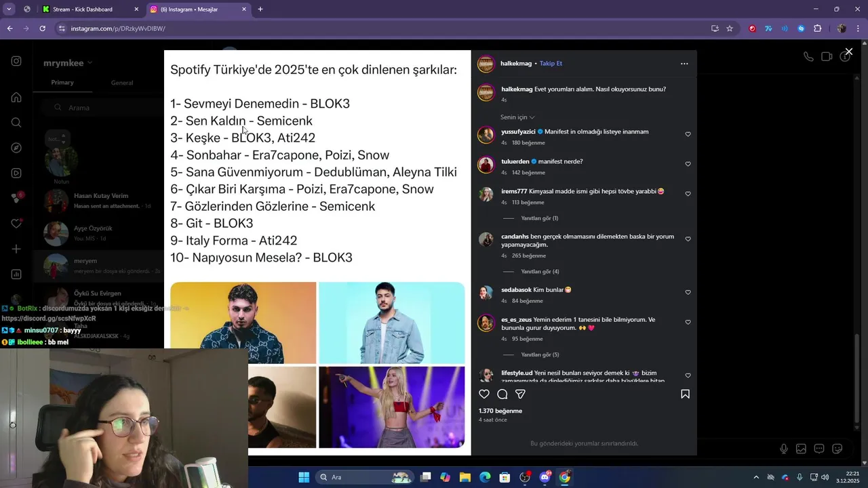
Task: Bookmark this page with star icon
Action: [730, 28]
